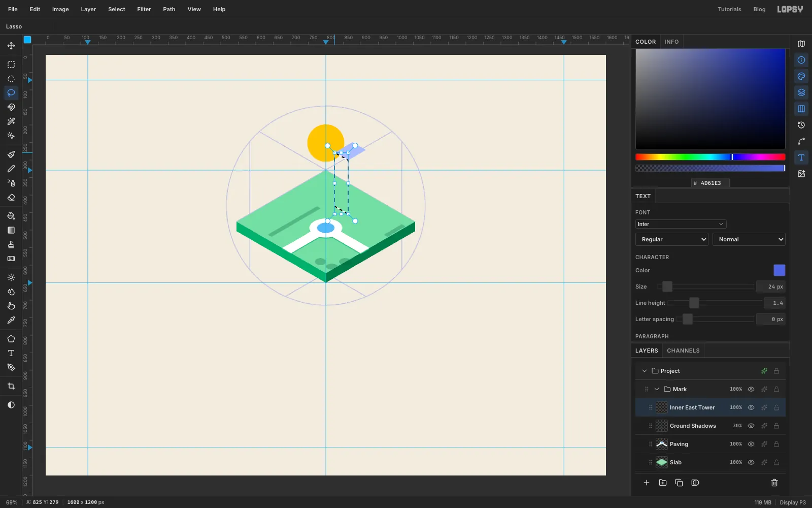This screenshot has width=812, height=508.
Task: Delete layer with trash icon
Action: pos(774,483)
